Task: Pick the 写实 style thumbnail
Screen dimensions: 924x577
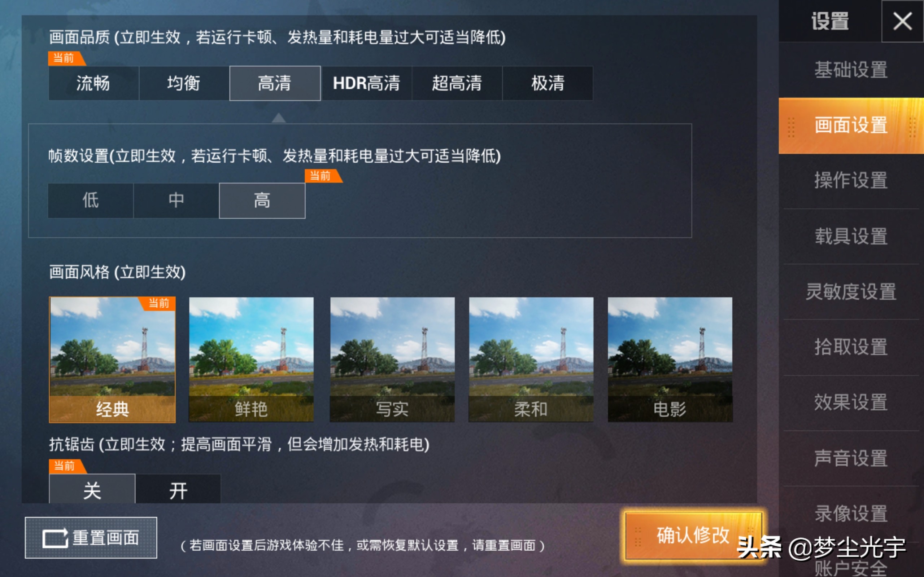Action: point(392,360)
